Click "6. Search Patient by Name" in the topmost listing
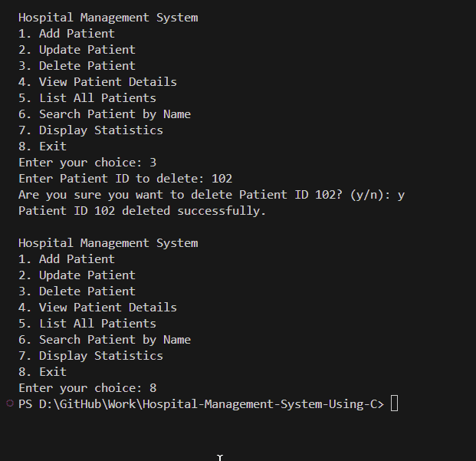The height and width of the screenshot is (461, 476). click(x=104, y=114)
